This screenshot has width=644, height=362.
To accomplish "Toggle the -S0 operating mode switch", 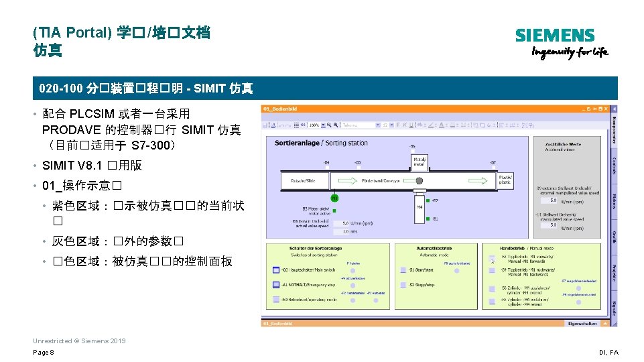I will (276, 299).
